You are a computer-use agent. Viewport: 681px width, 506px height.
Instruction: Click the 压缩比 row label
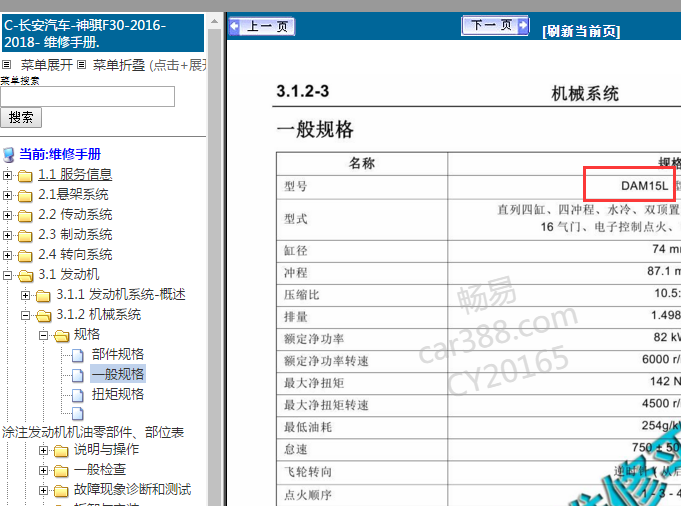pos(301,295)
